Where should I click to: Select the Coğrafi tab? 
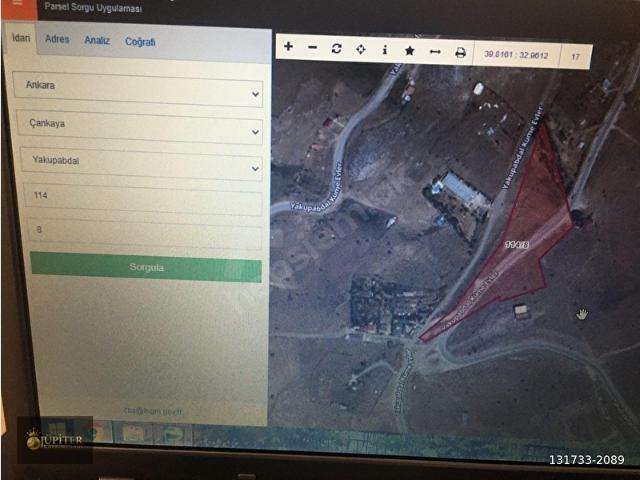(x=140, y=42)
